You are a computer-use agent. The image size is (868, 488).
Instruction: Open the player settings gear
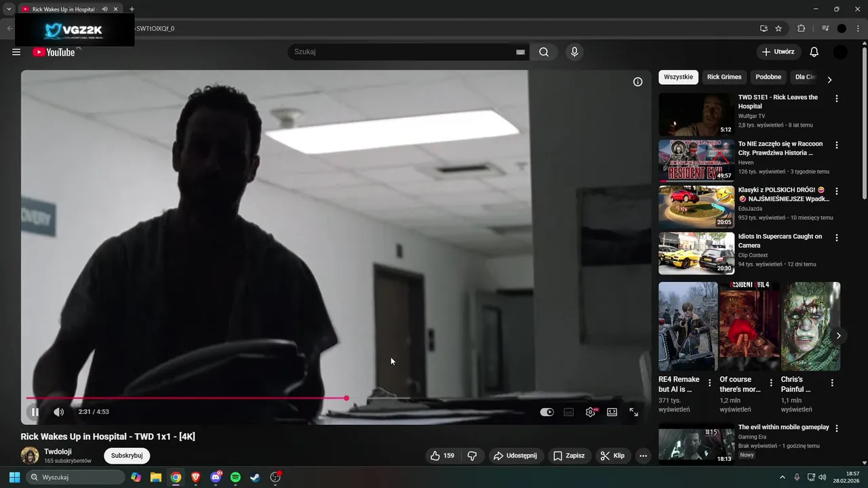coord(591,412)
